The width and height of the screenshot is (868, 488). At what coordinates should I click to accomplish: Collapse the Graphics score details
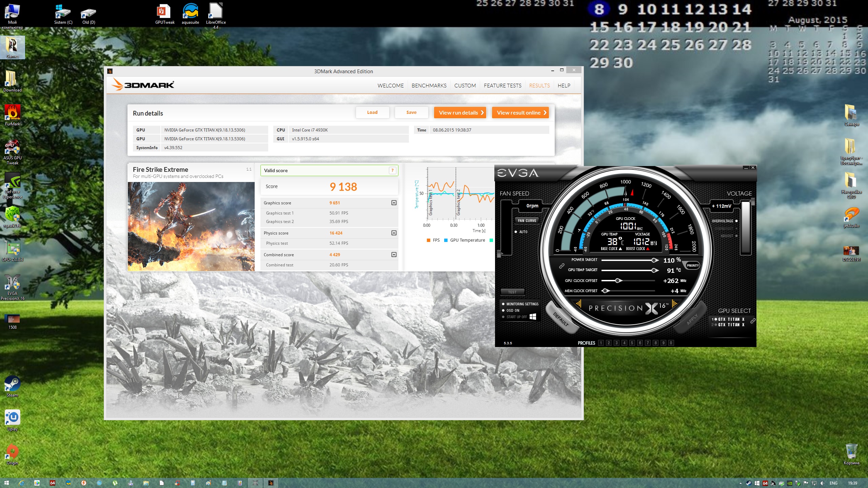[394, 203]
